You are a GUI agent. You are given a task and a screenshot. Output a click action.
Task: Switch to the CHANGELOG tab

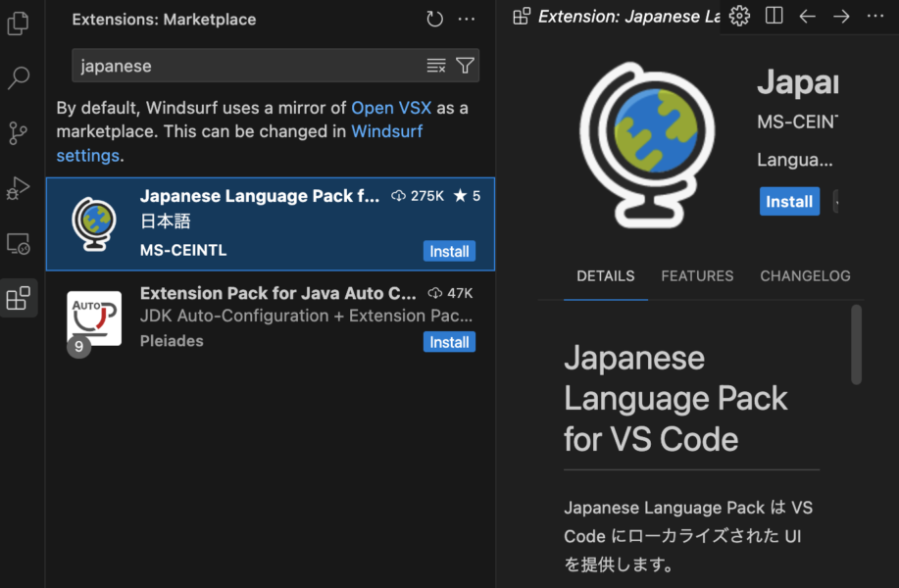click(x=805, y=276)
